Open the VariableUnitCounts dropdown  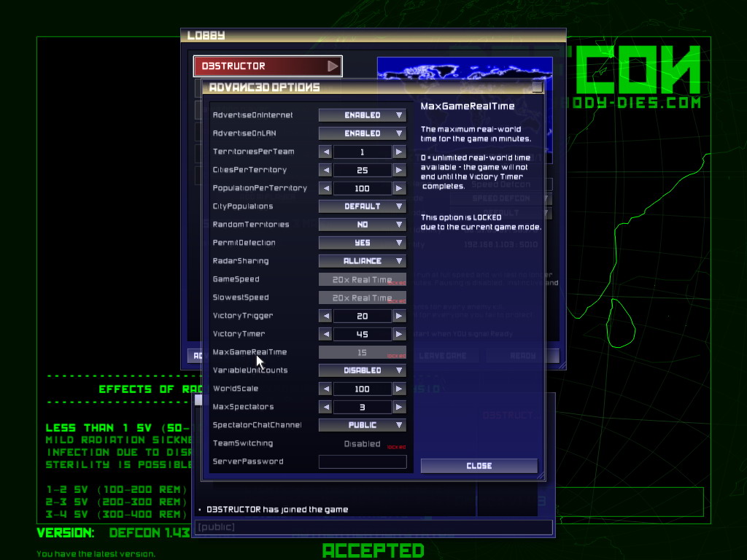(363, 370)
